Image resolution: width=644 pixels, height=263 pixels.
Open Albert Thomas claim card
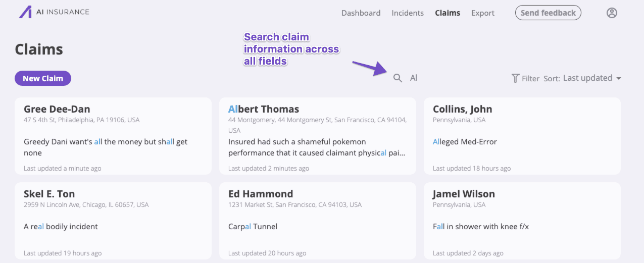click(x=318, y=136)
